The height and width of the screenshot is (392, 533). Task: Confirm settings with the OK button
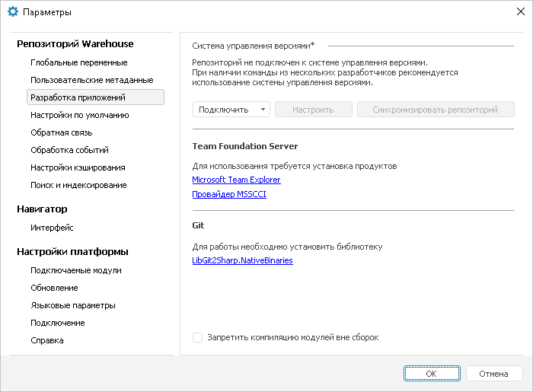point(432,373)
